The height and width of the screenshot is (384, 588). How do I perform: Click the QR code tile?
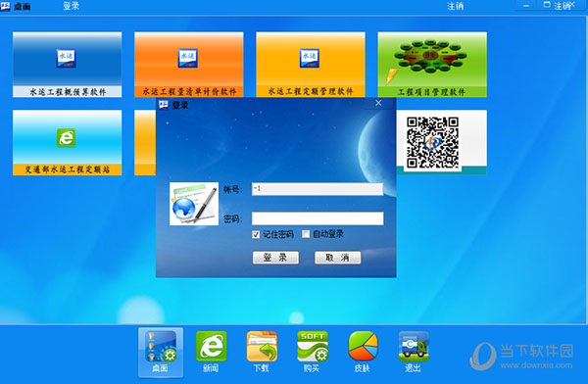pyautogui.click(x=441, y=142)
